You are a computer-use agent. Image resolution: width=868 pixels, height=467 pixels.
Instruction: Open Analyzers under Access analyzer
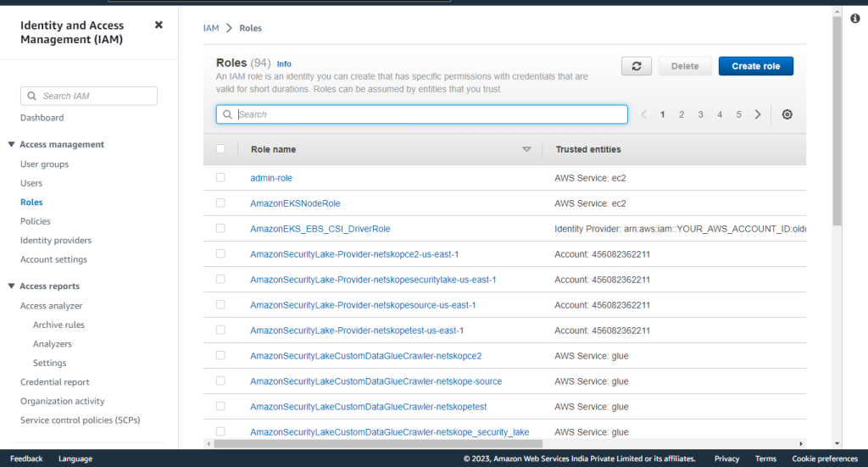click(x=53, y=344)
